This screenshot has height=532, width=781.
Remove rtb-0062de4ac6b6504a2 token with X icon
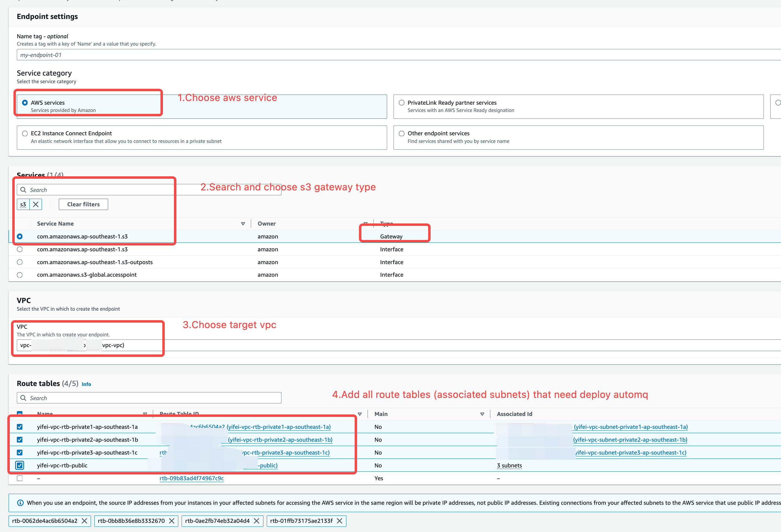pos(84,521)
